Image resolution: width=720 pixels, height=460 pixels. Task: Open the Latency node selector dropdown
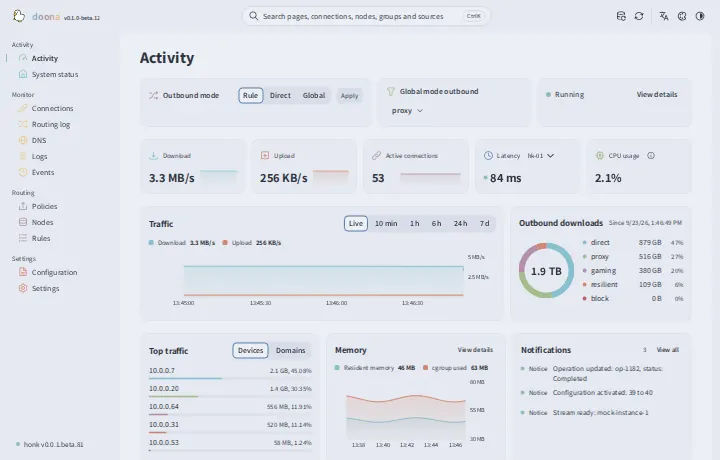(540, 156)
